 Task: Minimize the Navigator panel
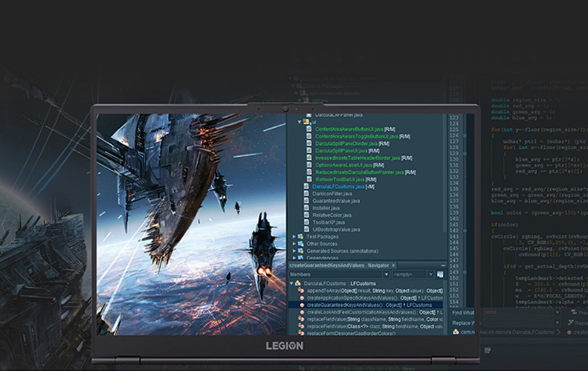pyautogui.click(x=443, y=265)
